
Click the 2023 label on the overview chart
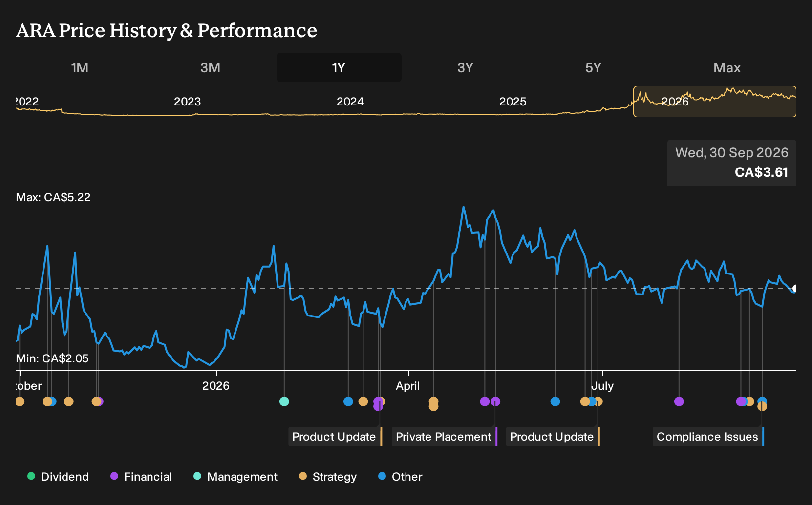tap(187, 102)
